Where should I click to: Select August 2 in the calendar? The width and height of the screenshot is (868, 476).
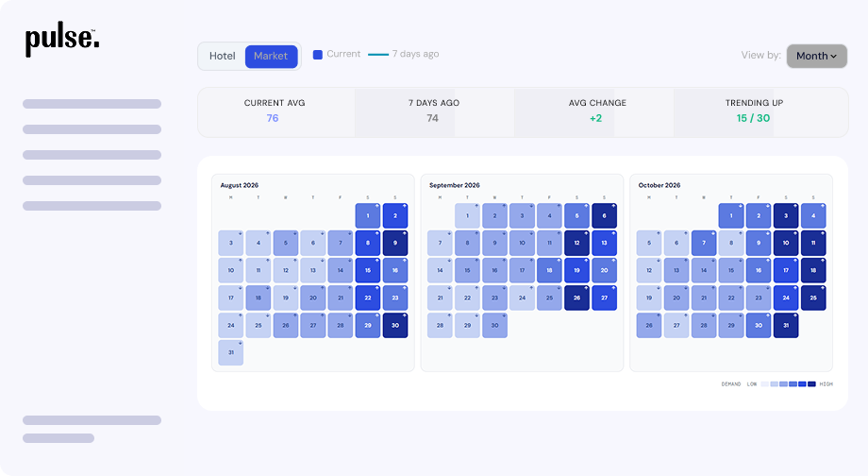point(395,215)
